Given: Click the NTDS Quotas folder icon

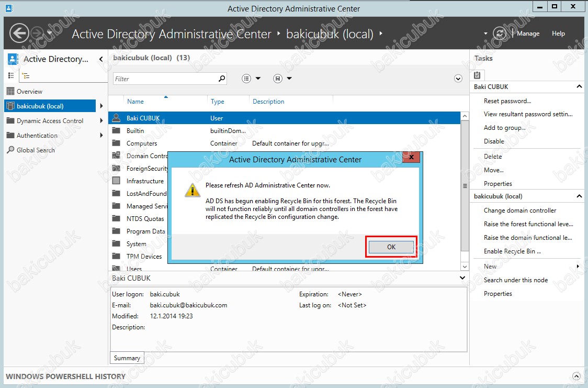Looking at the screenshot, I should point(116,218).
